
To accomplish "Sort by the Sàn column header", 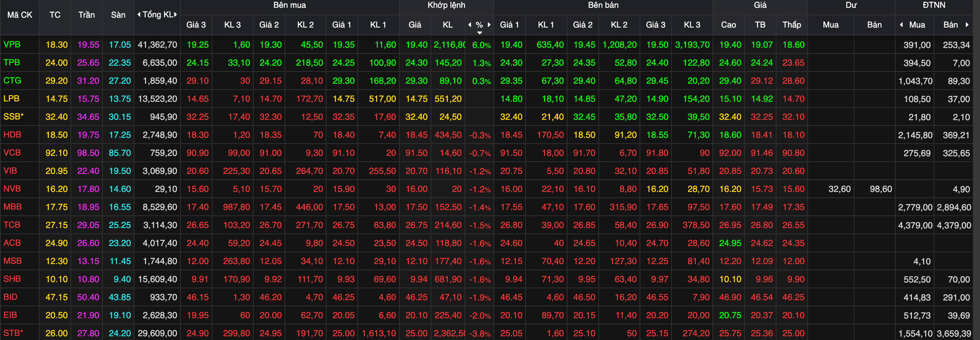I will (x=118, y=15).
